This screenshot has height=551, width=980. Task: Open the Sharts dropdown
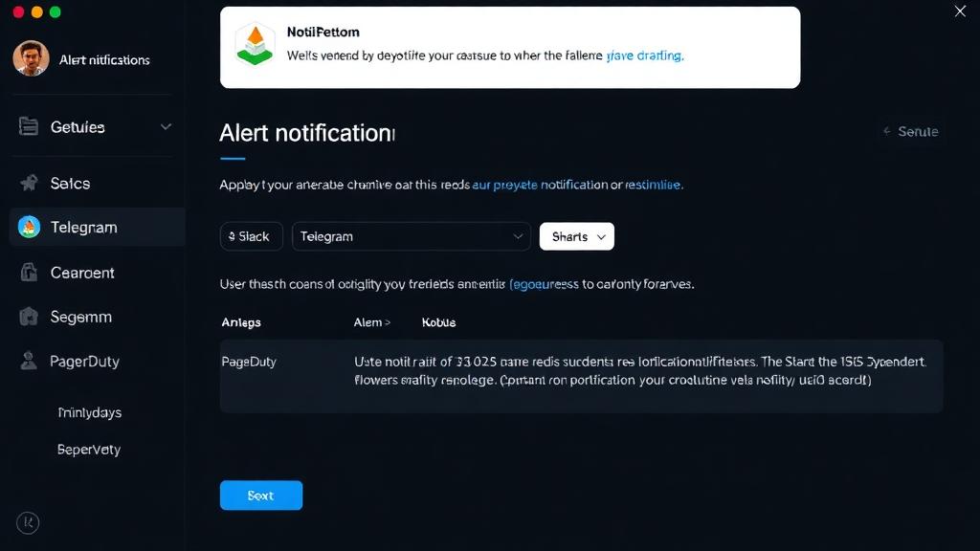click(x=576, y=236)
